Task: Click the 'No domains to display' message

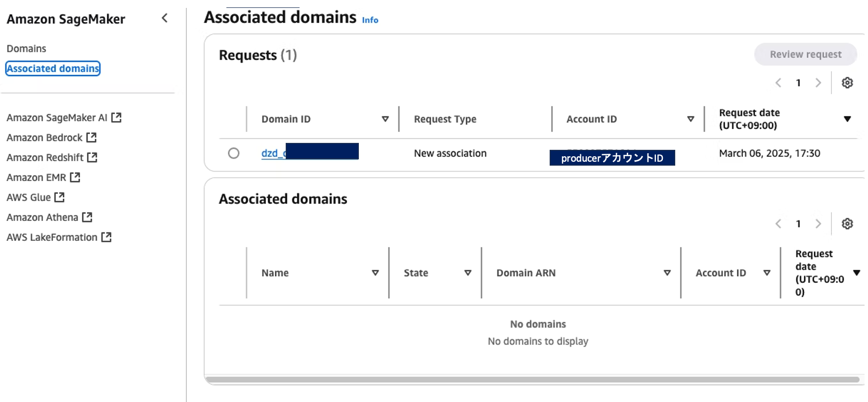Action: pos(538,341)
